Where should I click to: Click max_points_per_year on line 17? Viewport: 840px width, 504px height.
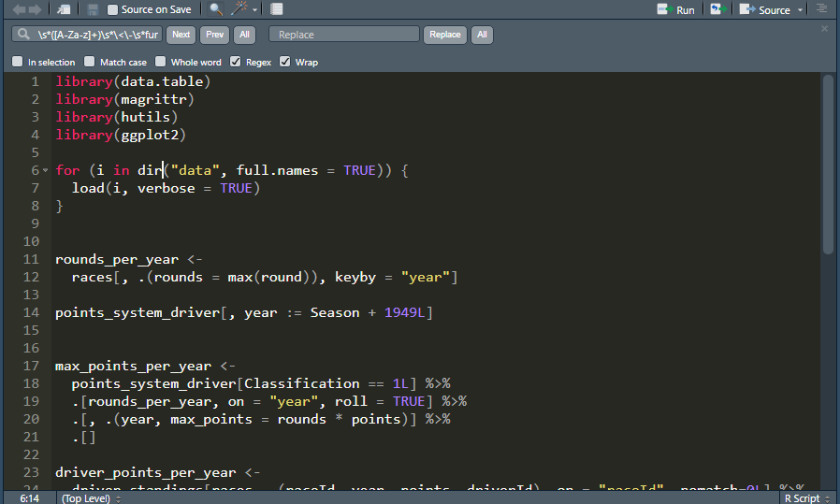pyautogui.click(x=134, y=366)
